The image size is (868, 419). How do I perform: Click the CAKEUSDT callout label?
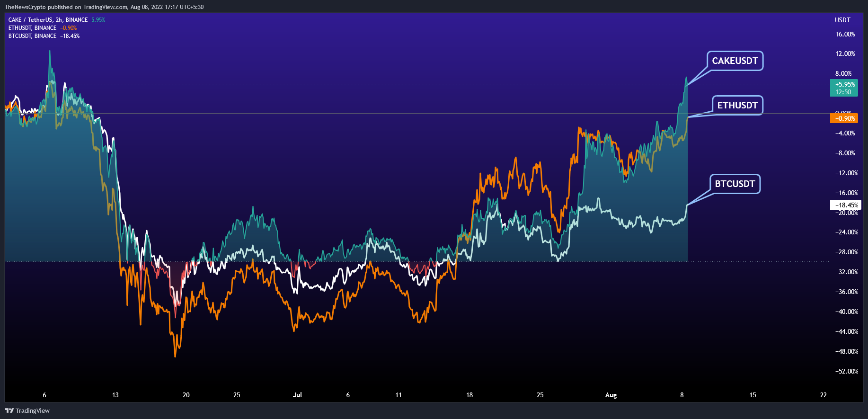(x=735, y=61)
